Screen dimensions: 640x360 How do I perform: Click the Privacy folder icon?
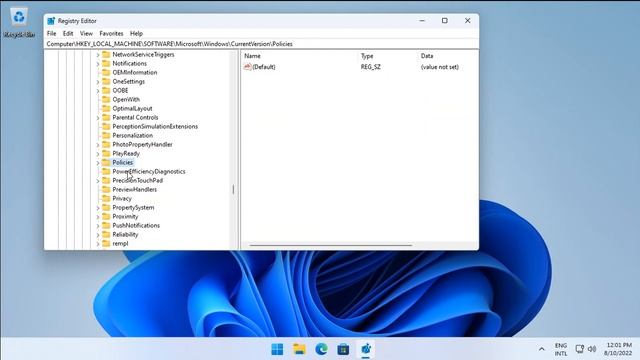(x=106, y=198)
